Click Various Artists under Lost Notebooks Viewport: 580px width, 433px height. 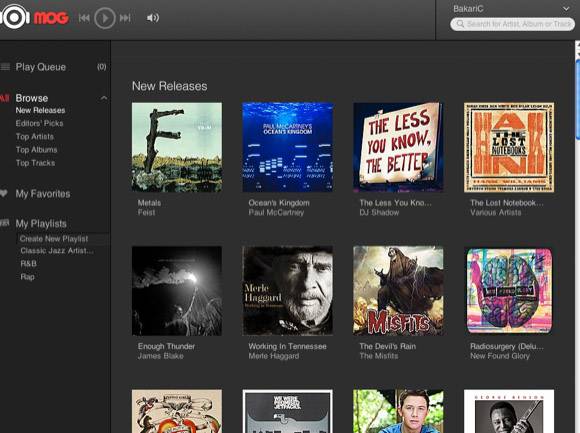496,213
